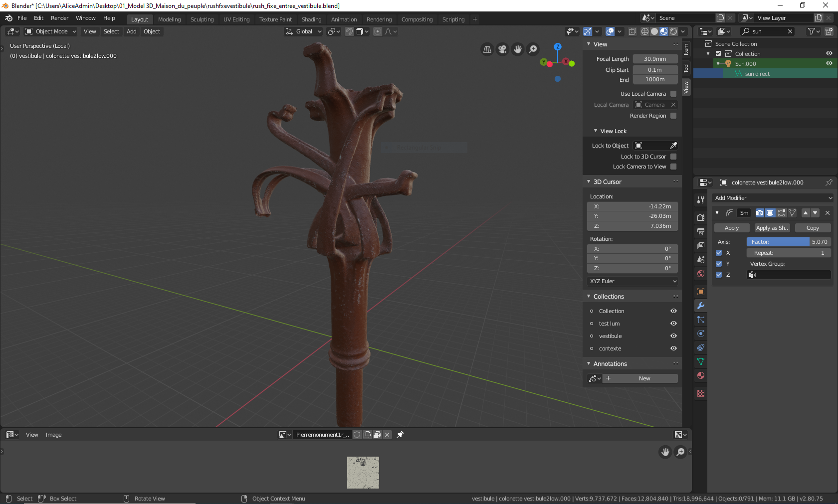Screen dimensions: 838x504
Task: Open the Modifiers wrench properties tab
Action: click(x=701, y=306)
